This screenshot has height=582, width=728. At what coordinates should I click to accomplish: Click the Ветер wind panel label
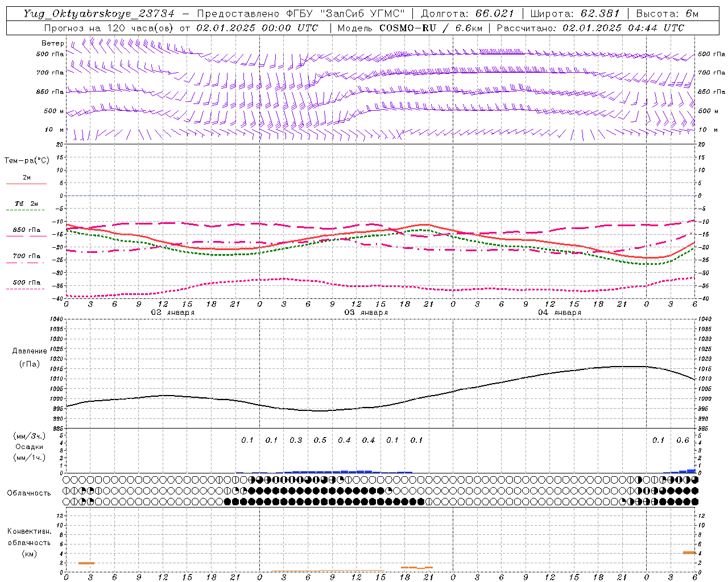tap(53, 43)
